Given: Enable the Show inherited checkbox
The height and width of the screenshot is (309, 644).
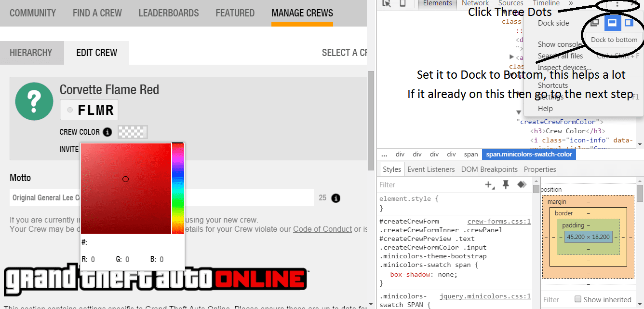Looking at the screenshot, I should [x=577, y=299].
